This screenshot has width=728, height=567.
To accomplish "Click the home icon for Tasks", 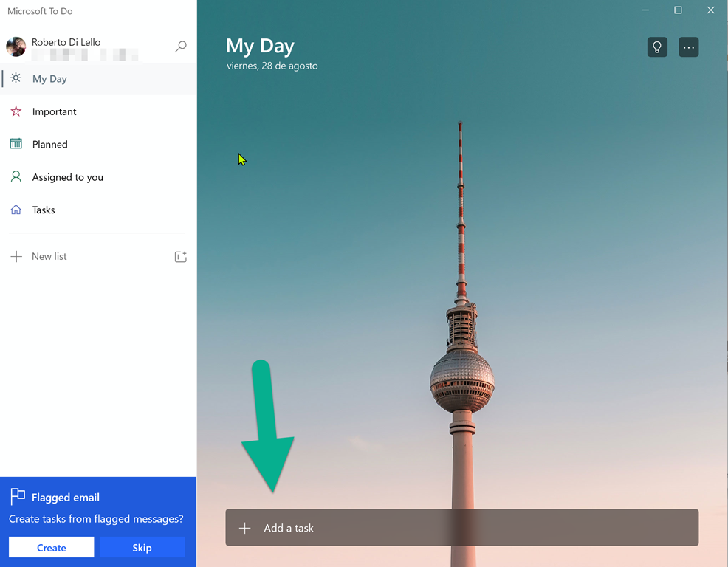I will pyautogui.click(x=16, y=210).
